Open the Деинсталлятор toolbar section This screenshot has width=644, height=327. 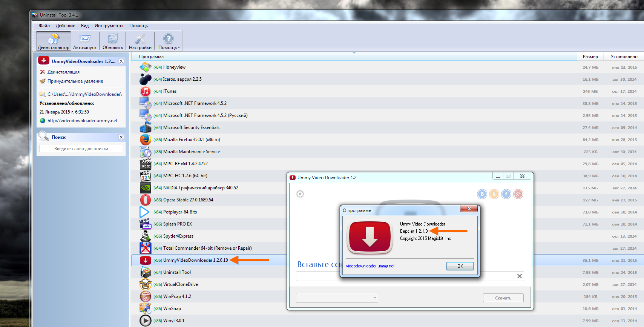pos(54,41)
